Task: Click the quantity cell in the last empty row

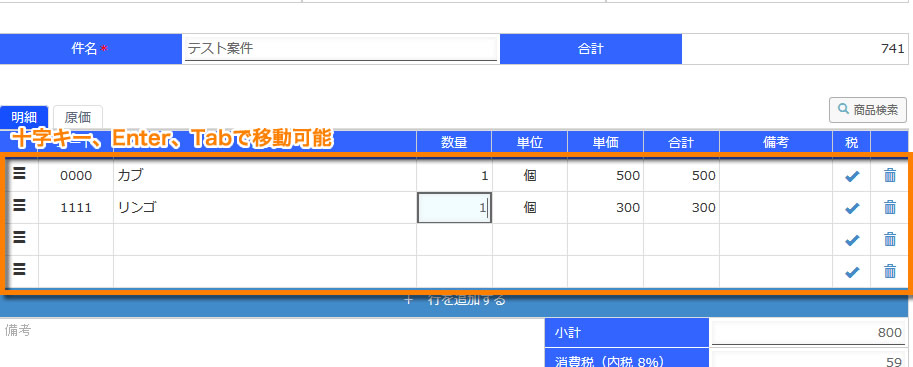Action: (454, 272)
